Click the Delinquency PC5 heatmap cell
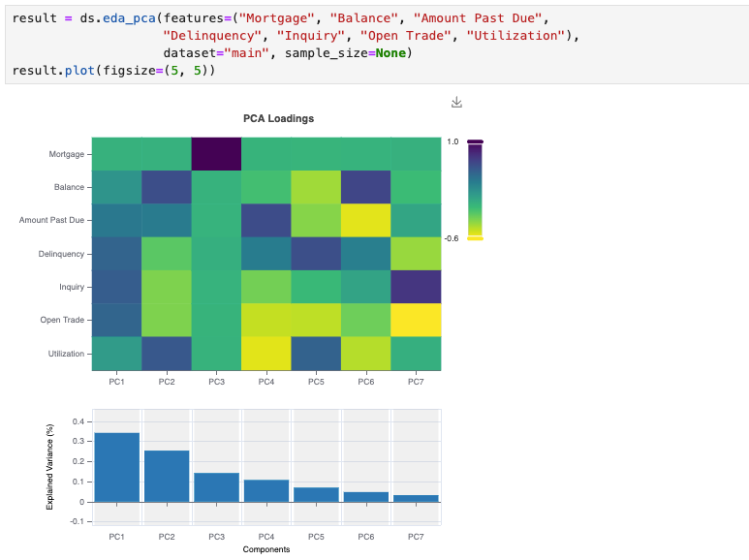 [316, 254]
